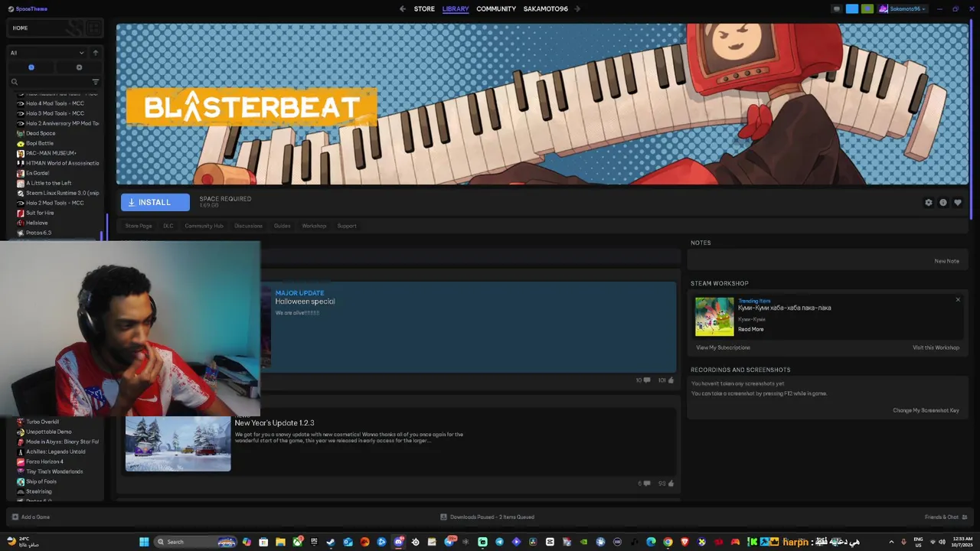Toggle the blue recent filter button
This screenshot has height=551, width=980.
[31, 67]
